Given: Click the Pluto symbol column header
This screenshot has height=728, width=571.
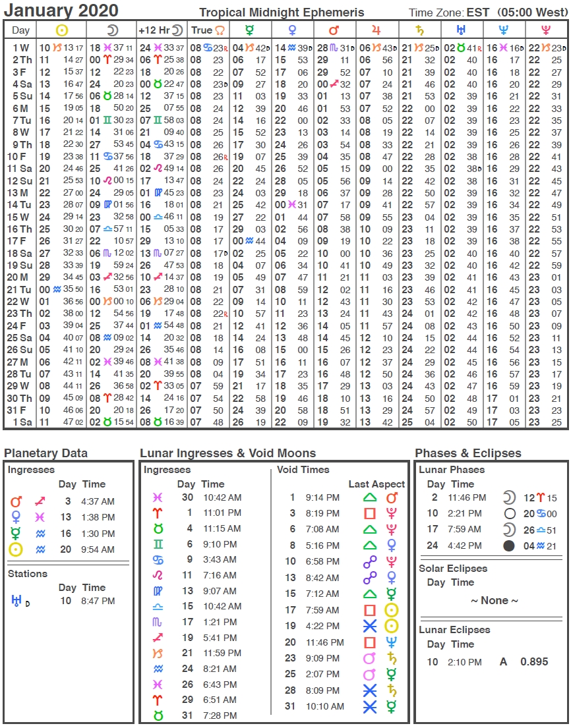Looking at the screenshot, I should 546,31.
